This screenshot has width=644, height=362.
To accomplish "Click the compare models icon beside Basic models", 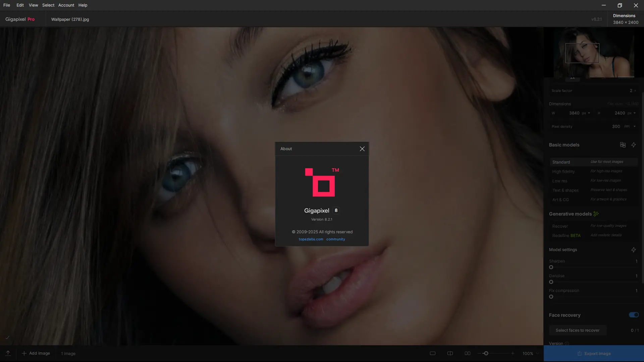I will 623,145.
